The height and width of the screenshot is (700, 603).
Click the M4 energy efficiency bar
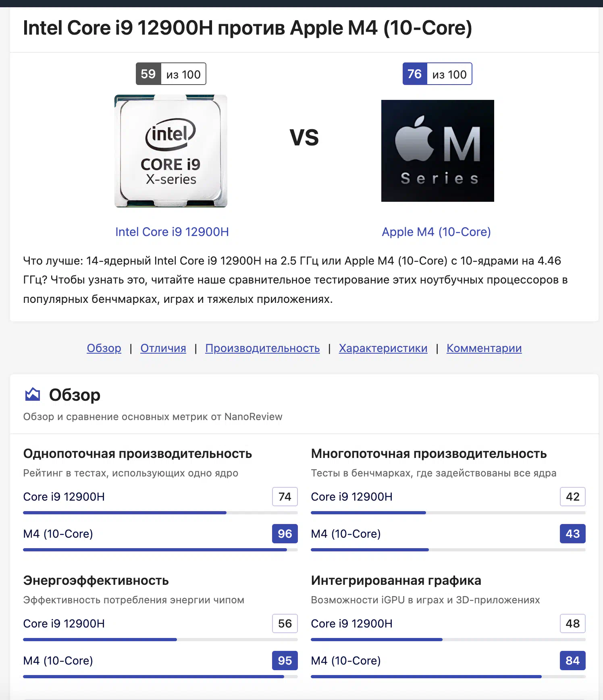pyautogui.click(x=160, y=677)
